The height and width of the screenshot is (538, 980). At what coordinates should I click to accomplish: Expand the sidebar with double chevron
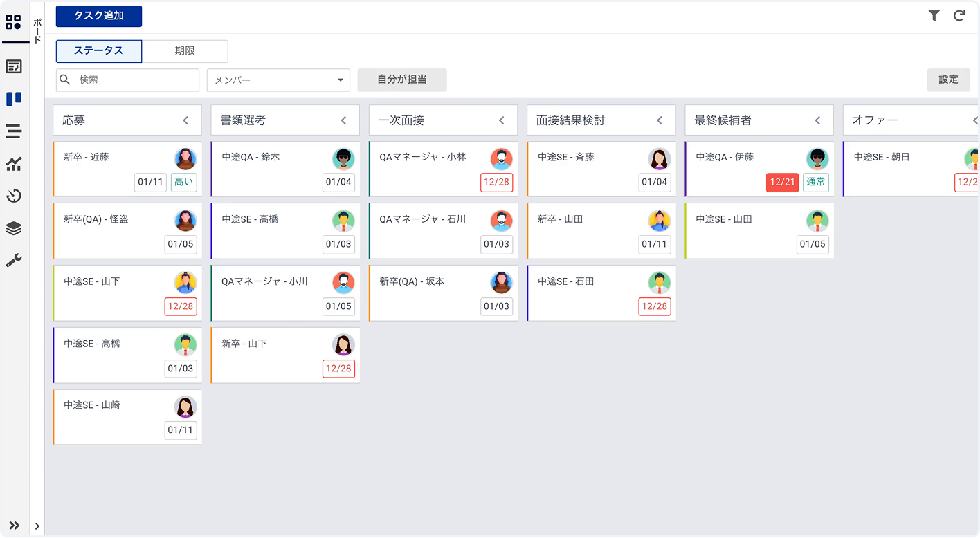click(14, 526)
